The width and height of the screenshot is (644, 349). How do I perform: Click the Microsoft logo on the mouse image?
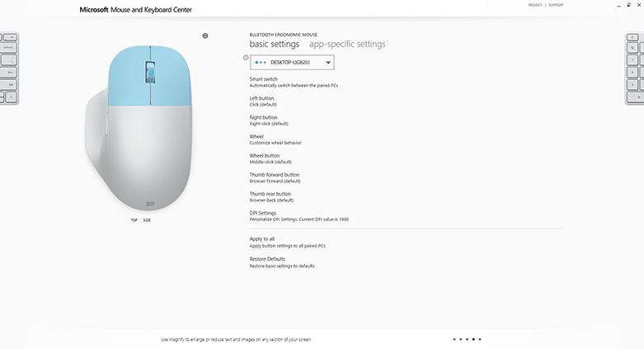[x=150, y=204]
